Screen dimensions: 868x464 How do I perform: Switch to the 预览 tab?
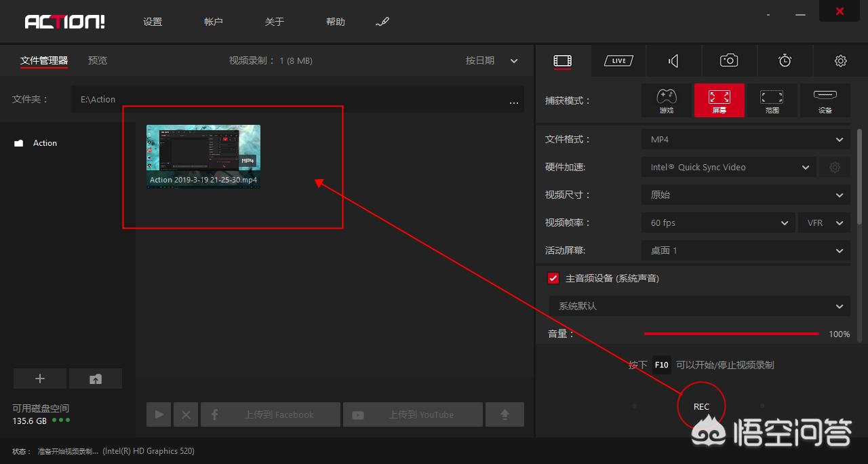coord(97,60)
